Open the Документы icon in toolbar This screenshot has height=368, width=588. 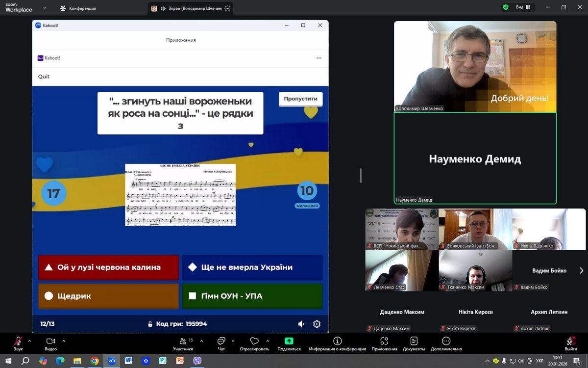point(414,341)
